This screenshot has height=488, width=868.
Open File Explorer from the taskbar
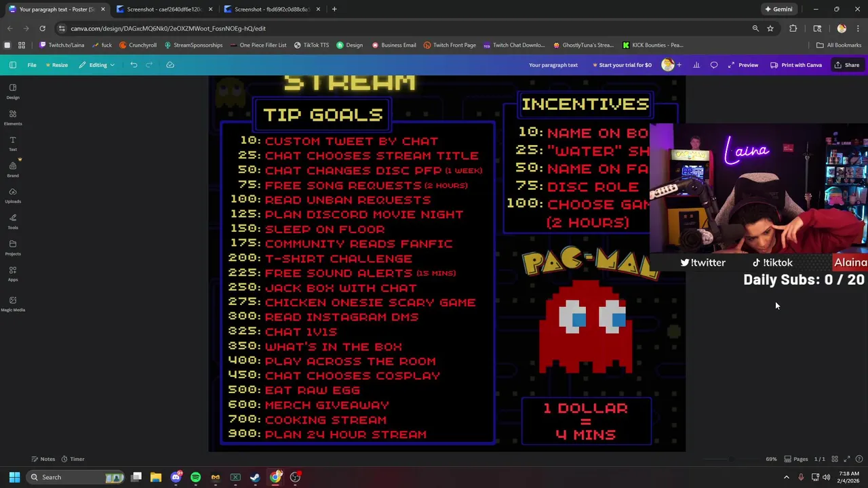156,477
